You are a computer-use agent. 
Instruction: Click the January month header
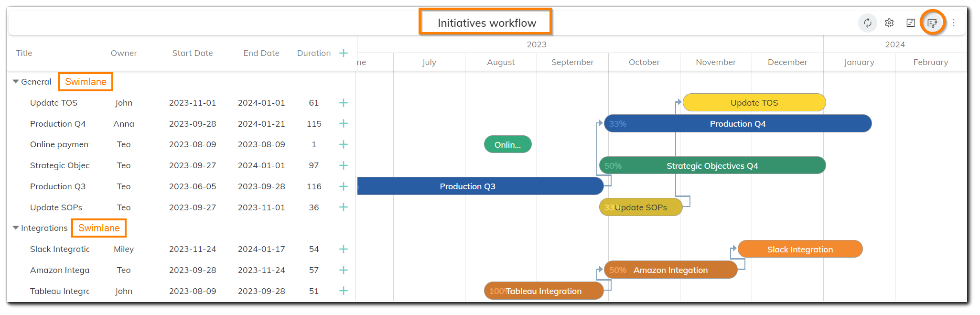coord(859,62)
